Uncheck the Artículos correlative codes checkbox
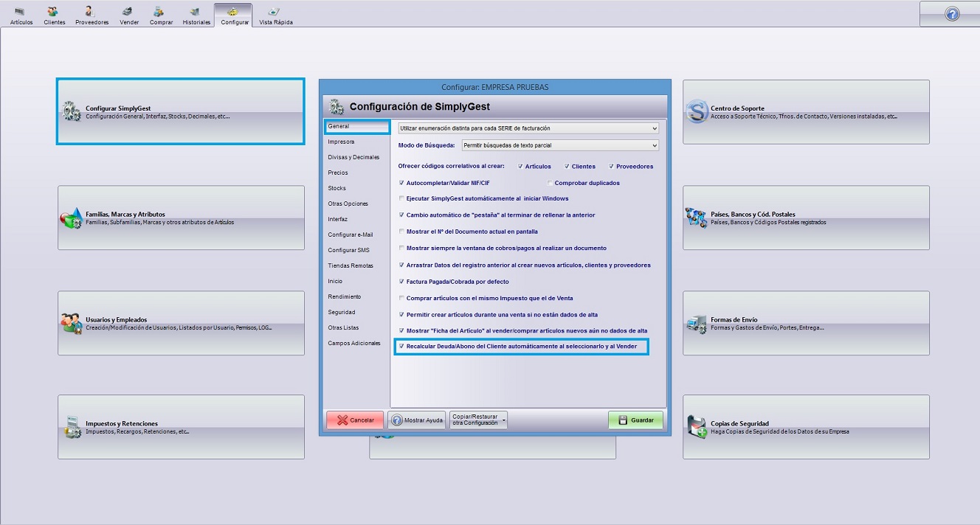 (520, 167)
